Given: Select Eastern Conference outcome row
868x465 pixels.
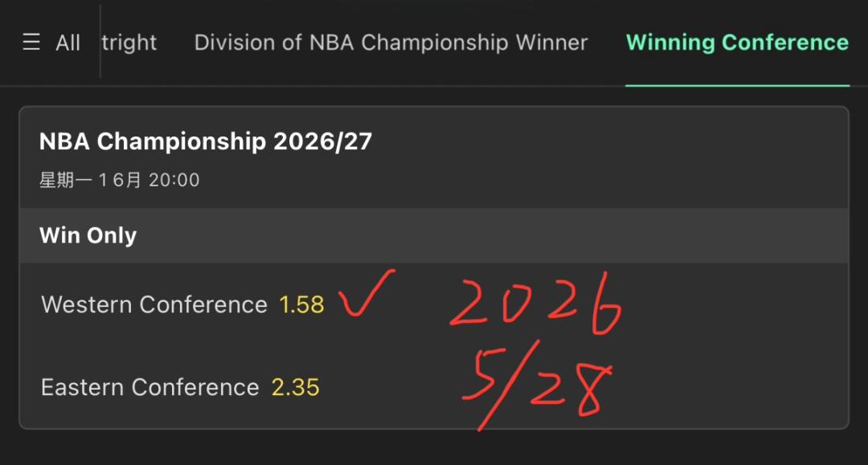Looking at the screenshot, I should click(x=434, y=387).
